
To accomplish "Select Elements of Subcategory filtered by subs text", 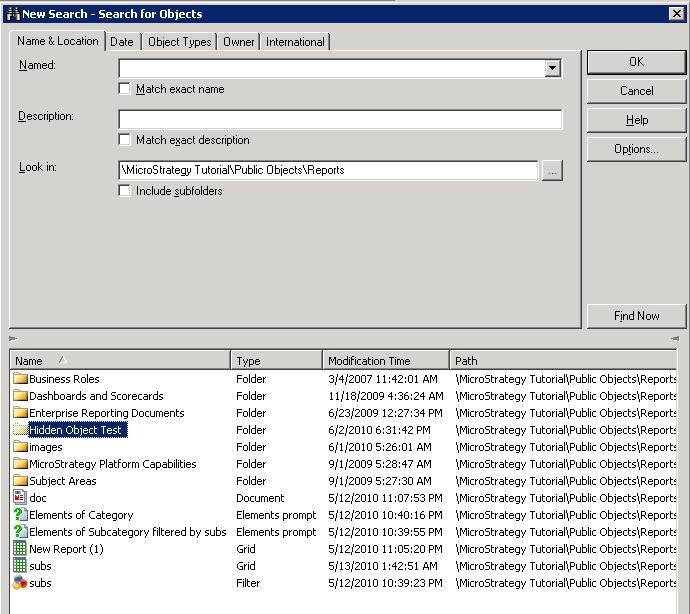I will pos(128,532).
